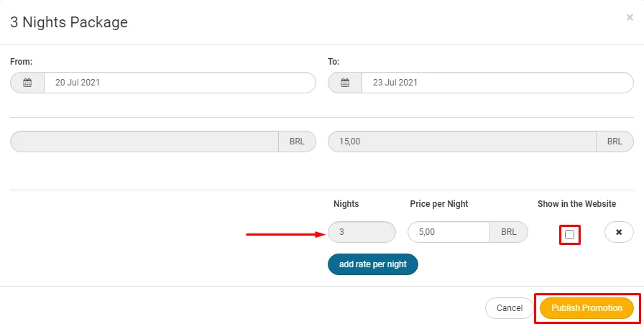Open the From date field showing 20 Jul 2021

(x=180, y=83)
